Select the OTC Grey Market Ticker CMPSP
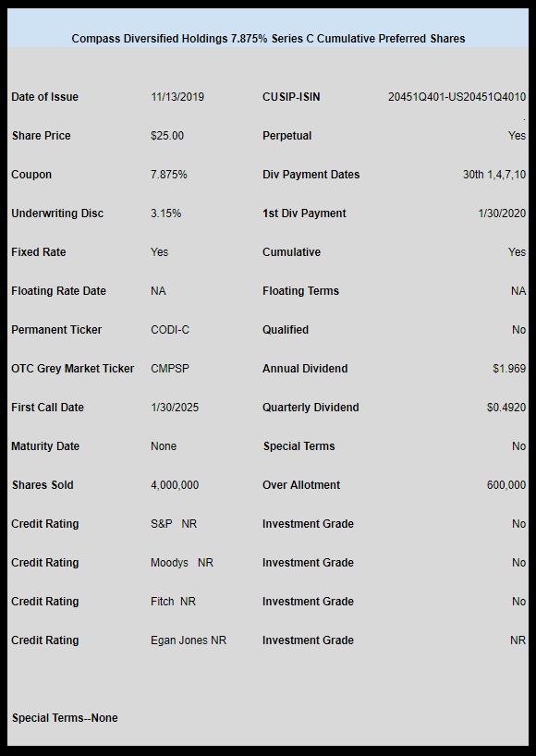 tap(170, 369)
